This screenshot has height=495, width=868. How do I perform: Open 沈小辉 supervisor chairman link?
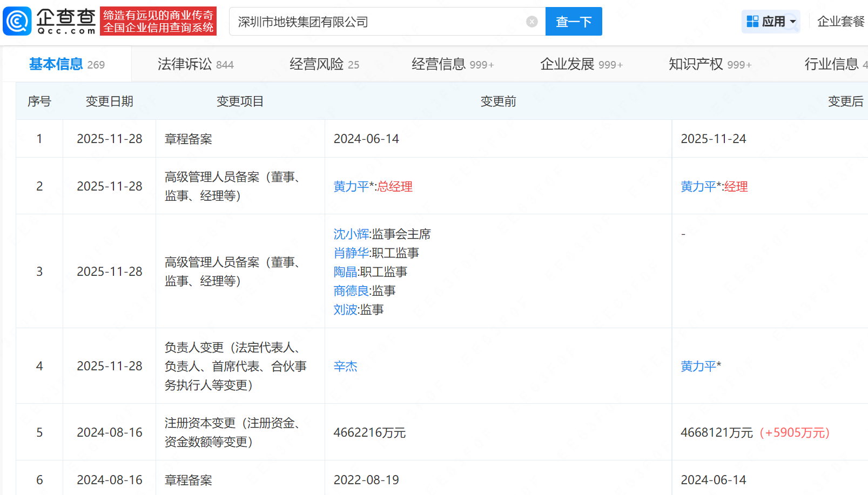351,234
